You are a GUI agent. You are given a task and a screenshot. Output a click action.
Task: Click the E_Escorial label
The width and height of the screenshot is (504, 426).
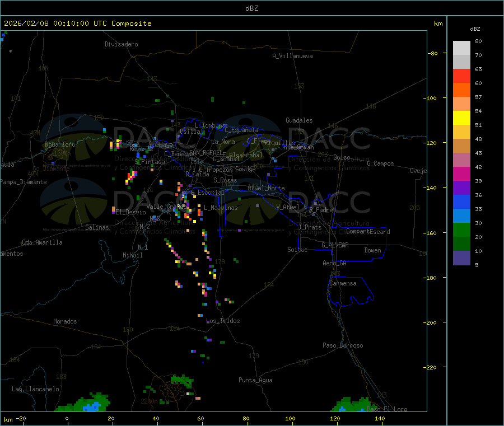[x=208, y=193]
